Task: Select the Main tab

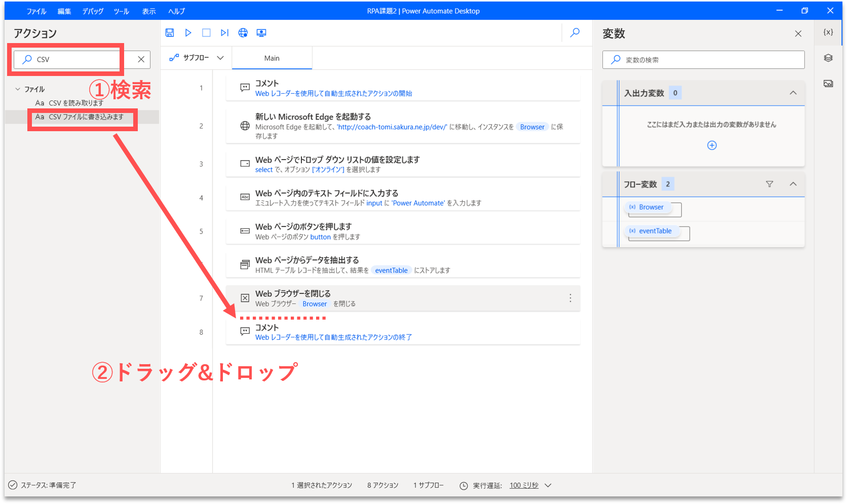Action: click(272, 58)
